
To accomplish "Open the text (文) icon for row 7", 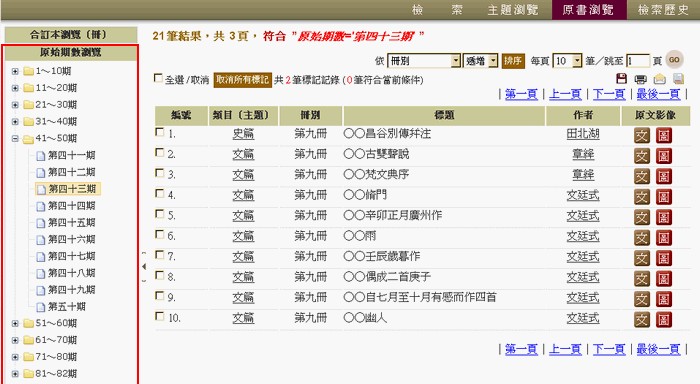I will click(642, 258).
